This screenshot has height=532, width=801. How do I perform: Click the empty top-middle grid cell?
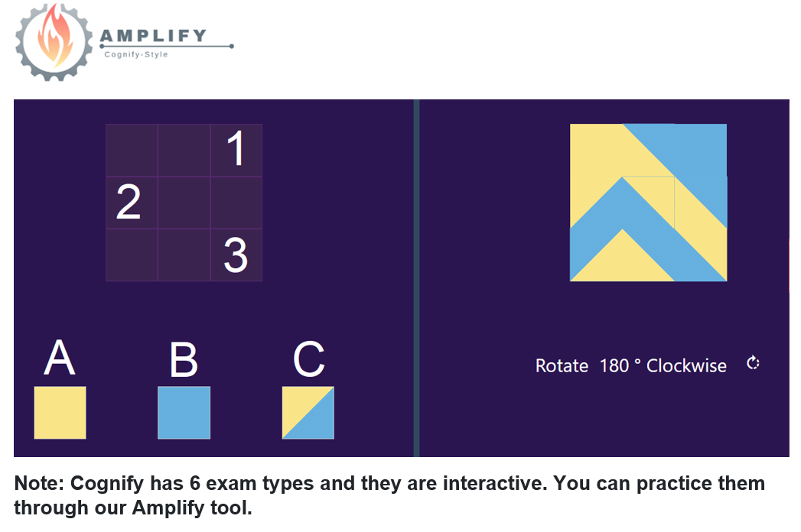184,150
